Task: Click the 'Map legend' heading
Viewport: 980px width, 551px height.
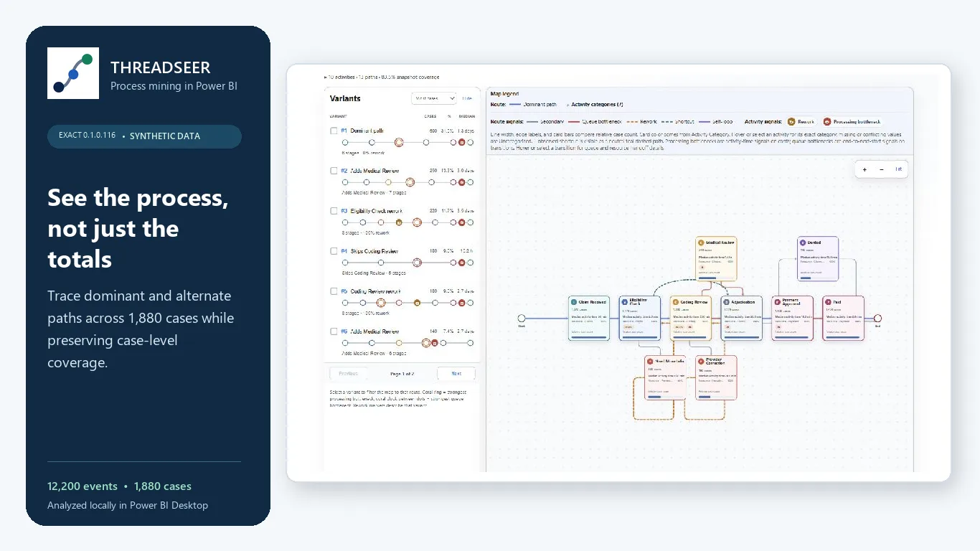Action: (x=505, y=94)
